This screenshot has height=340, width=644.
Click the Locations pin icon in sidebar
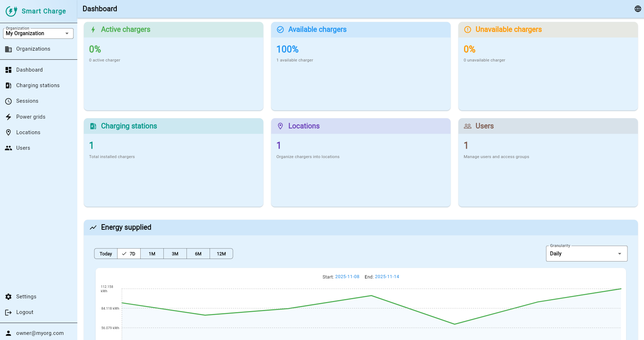tap(9, 132)
